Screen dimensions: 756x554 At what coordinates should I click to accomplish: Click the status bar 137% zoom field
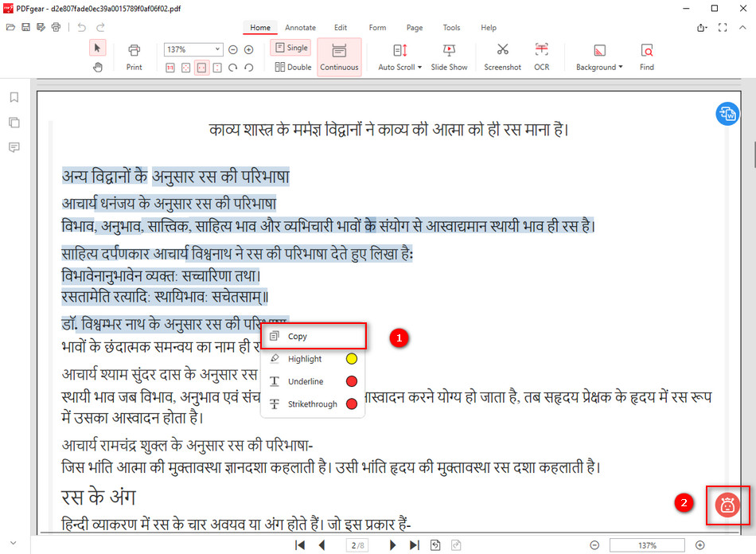[x=647, y=545]
